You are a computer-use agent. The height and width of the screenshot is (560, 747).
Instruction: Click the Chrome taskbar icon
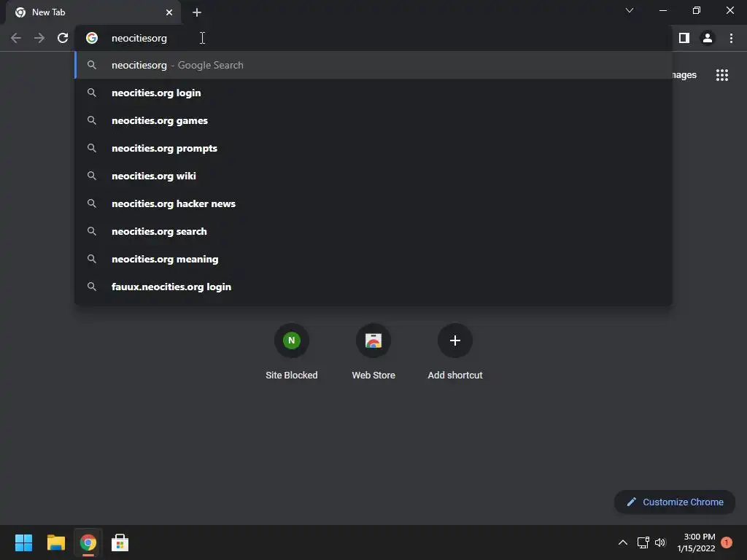(88, 542)
